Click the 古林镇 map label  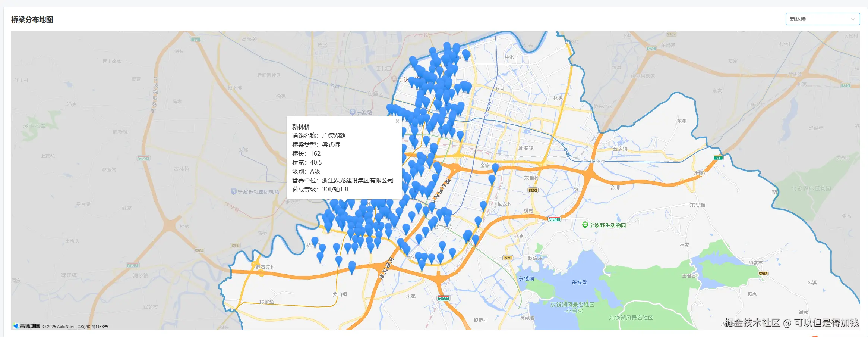(182, 169)
